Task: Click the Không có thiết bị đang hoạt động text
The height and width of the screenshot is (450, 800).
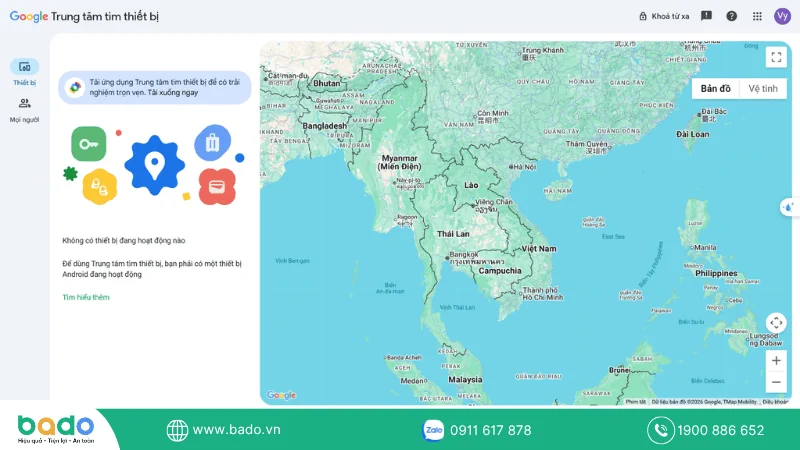Action: click(x=124, y=240)
